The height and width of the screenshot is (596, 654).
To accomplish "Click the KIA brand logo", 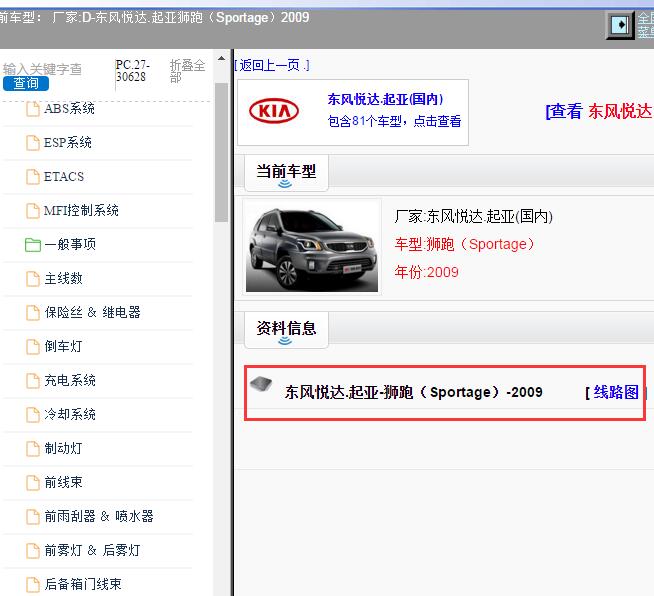I will [274, 111].
